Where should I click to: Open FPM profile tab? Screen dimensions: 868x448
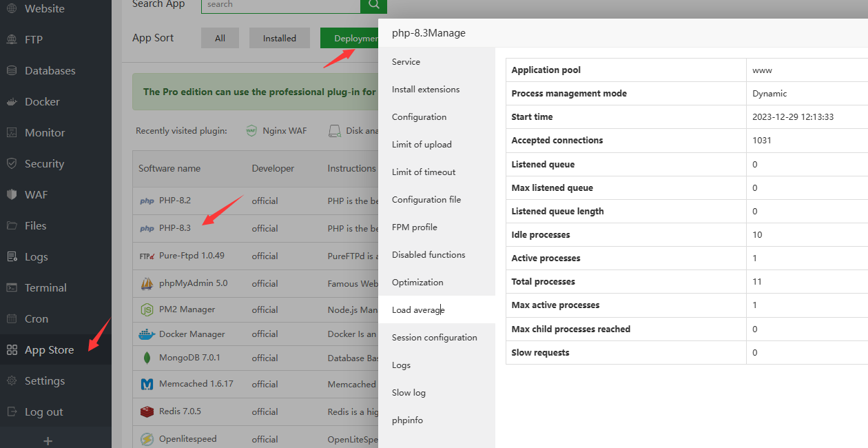(437, 227)
